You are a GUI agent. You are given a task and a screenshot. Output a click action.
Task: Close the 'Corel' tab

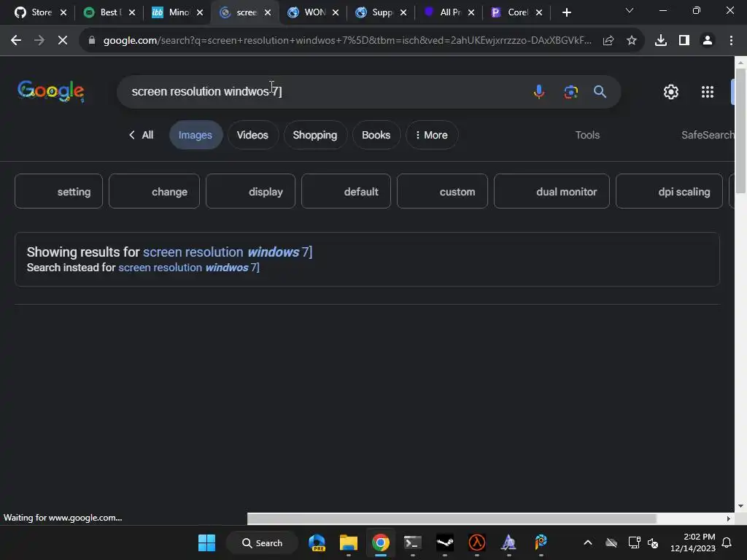click(x=539, y=12)
